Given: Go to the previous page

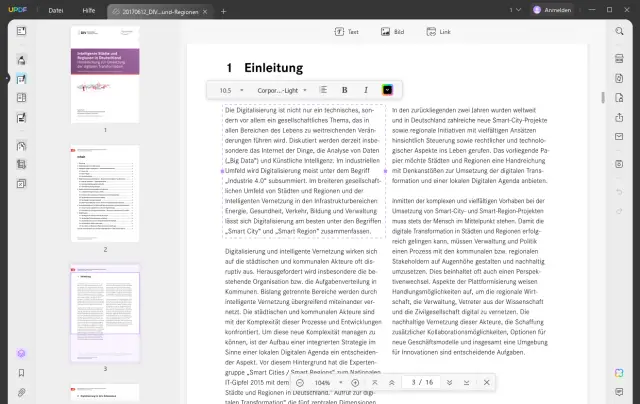Looking at the screenshot, I should pyautogui.click(x=391, y=383).
